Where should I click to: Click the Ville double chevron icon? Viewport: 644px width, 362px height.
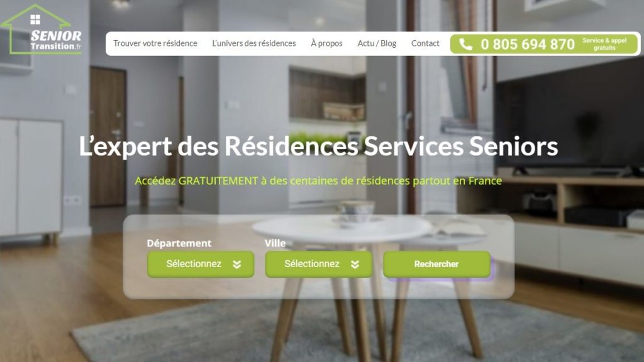click(355, 265)
